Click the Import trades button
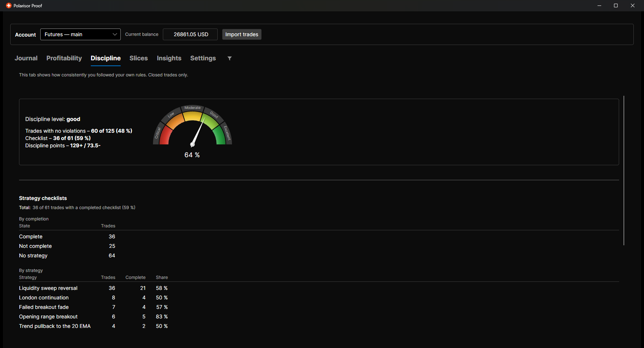Image resolution: width=644 pixels, height=348 pixels. tap(242, 34)
